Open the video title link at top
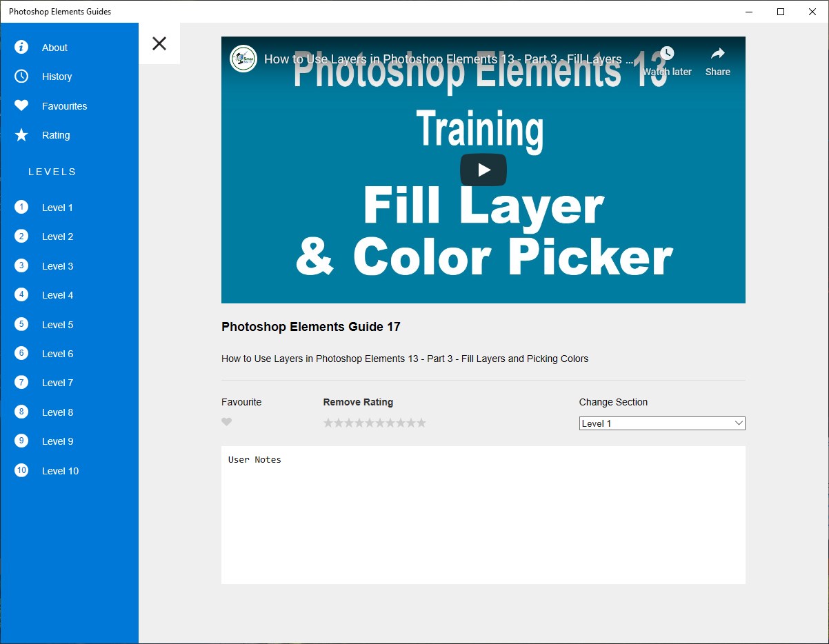829x644 pixels. pyautogui.click(x=448, y=59)
